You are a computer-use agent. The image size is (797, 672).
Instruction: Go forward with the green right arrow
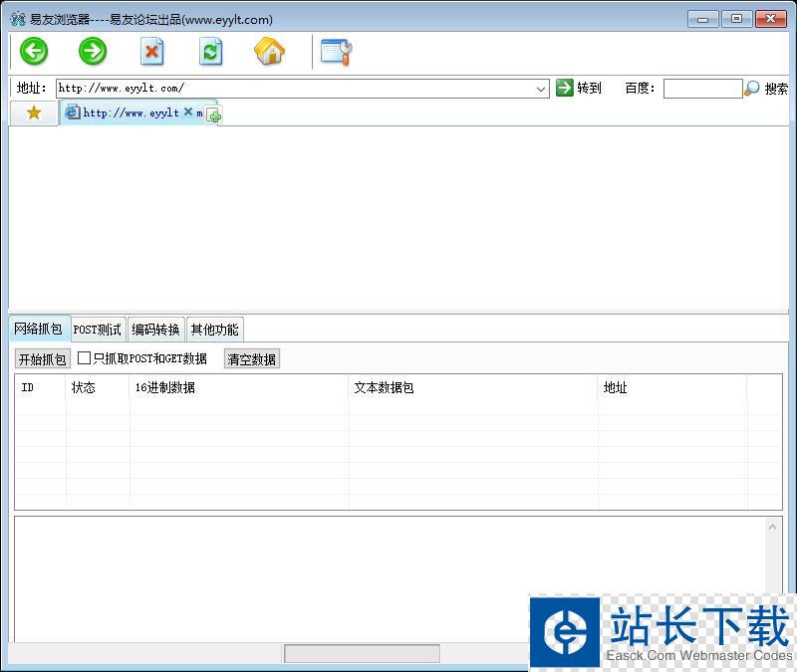(93, 52)
